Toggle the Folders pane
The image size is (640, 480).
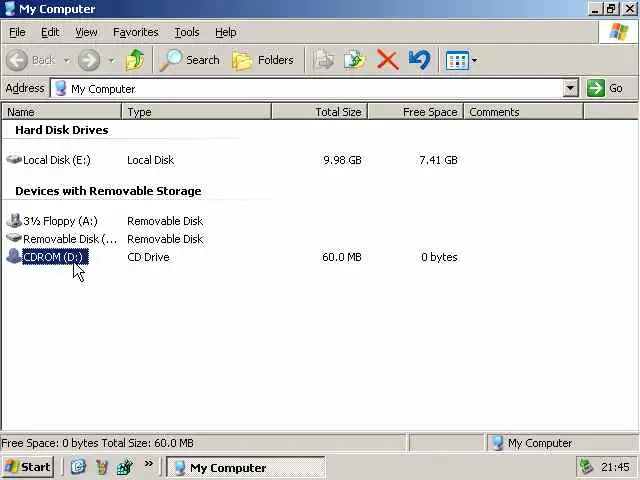point(263,60)
